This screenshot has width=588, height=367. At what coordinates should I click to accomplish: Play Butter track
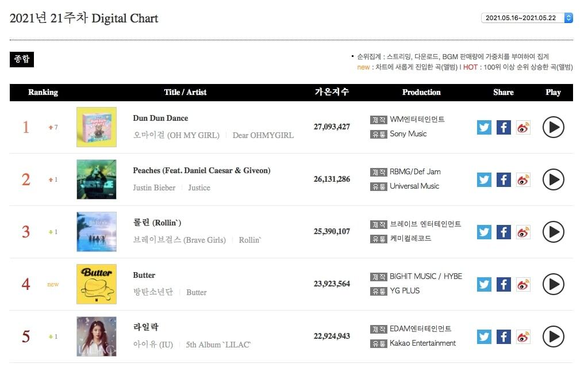coord(553,284)
